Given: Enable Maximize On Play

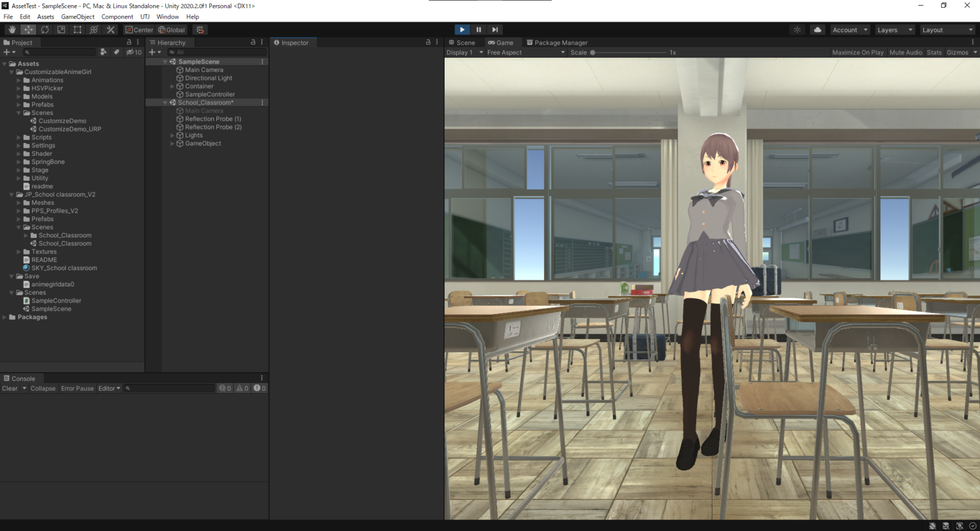Looking at the screenshot, I should (857, 52).
